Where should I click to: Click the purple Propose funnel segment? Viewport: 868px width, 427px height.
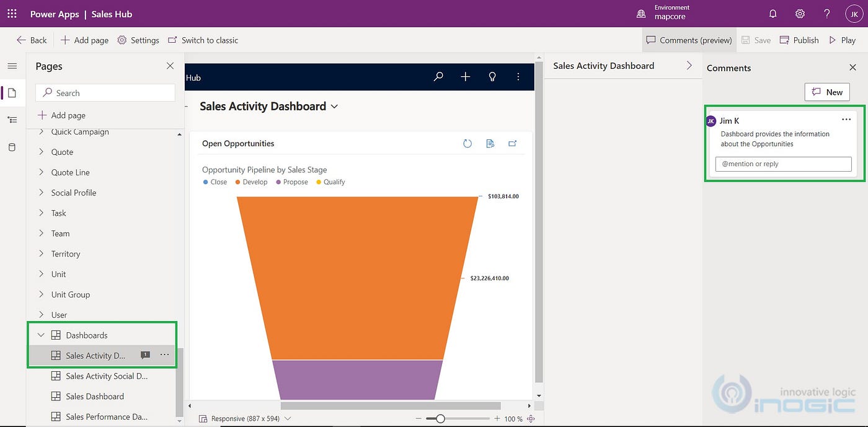pyautogui.click(x=357, y=381)
